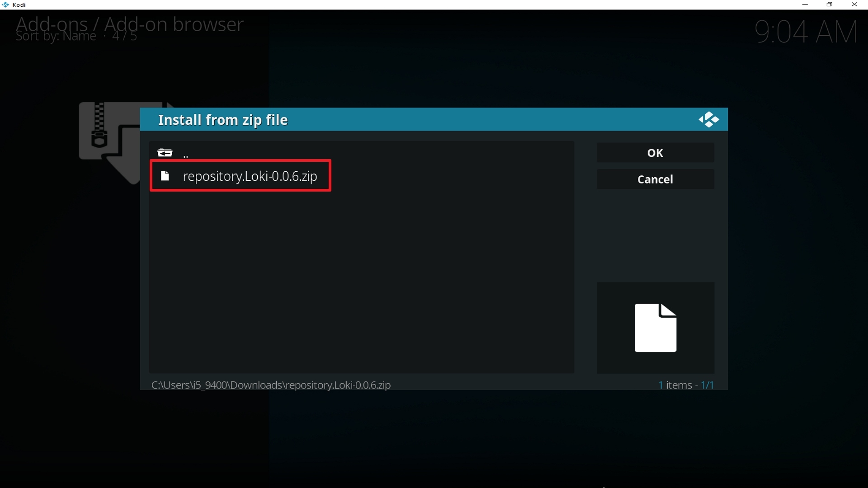Click the file icon next to repository.Loki zip

coord(165,176)
